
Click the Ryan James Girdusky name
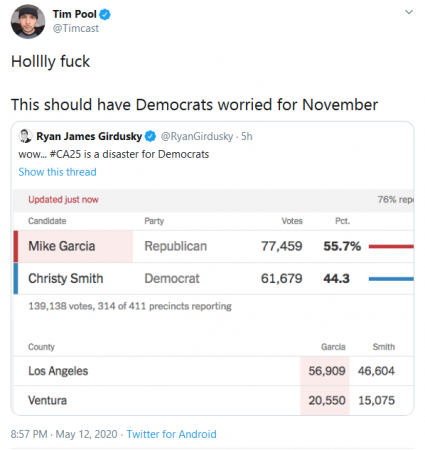point(89,136)
